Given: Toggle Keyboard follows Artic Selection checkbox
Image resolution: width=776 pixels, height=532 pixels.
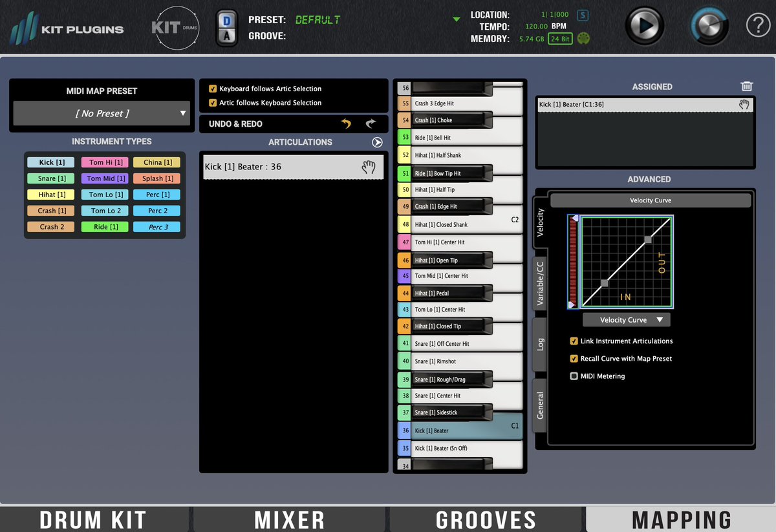Looking at the screenshot, I should click(x=213, y=89).
